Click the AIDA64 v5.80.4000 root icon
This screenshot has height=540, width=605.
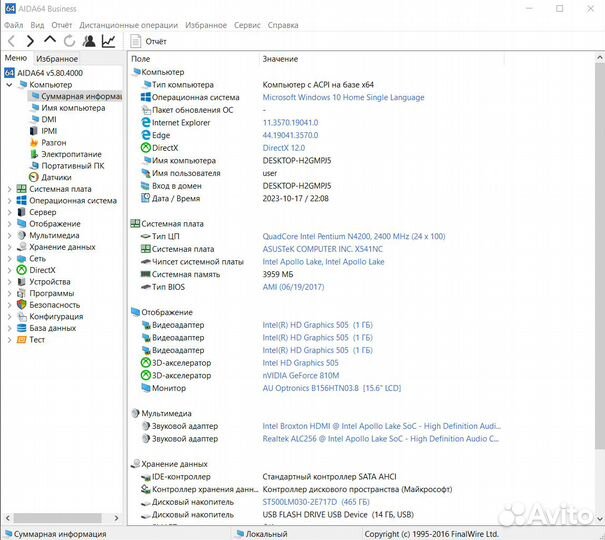tap(10, 73)
